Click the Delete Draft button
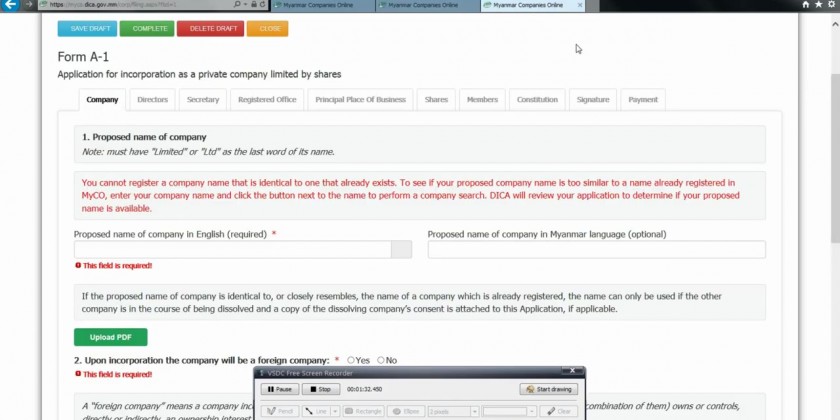Screen dimensions: 840x420 tap(210, 28)
